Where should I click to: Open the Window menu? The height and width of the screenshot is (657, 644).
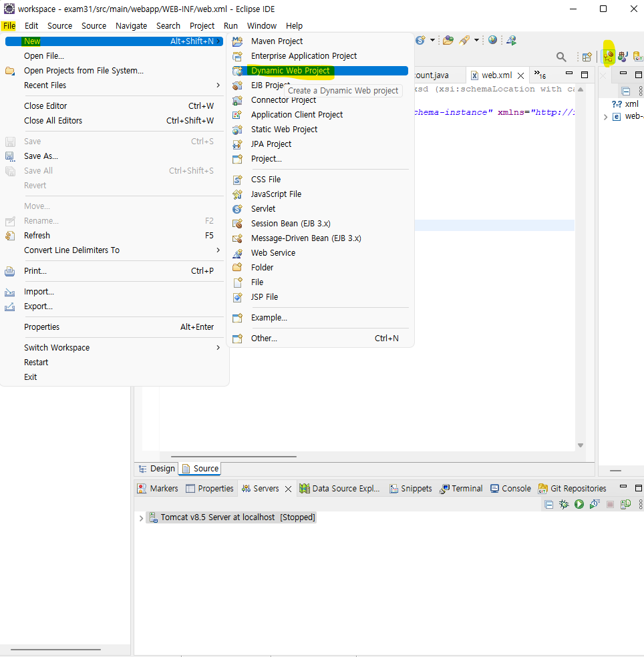[x=262, y=25]
